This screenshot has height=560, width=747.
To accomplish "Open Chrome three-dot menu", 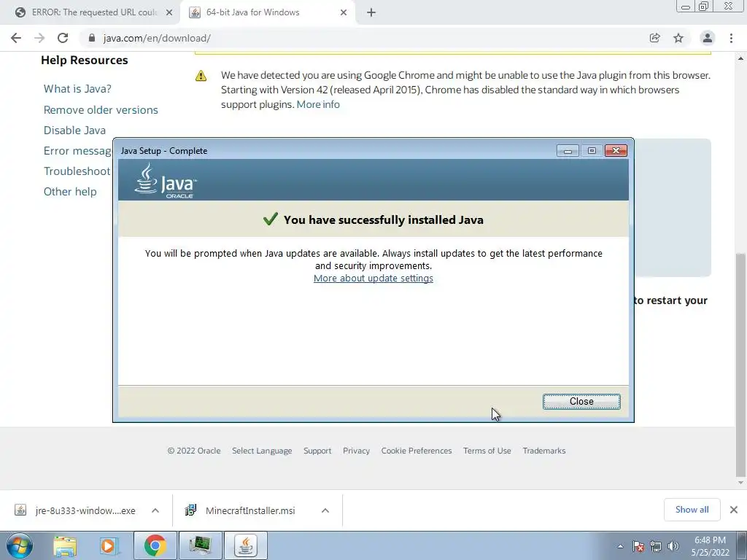I will (x=731, y=38).
